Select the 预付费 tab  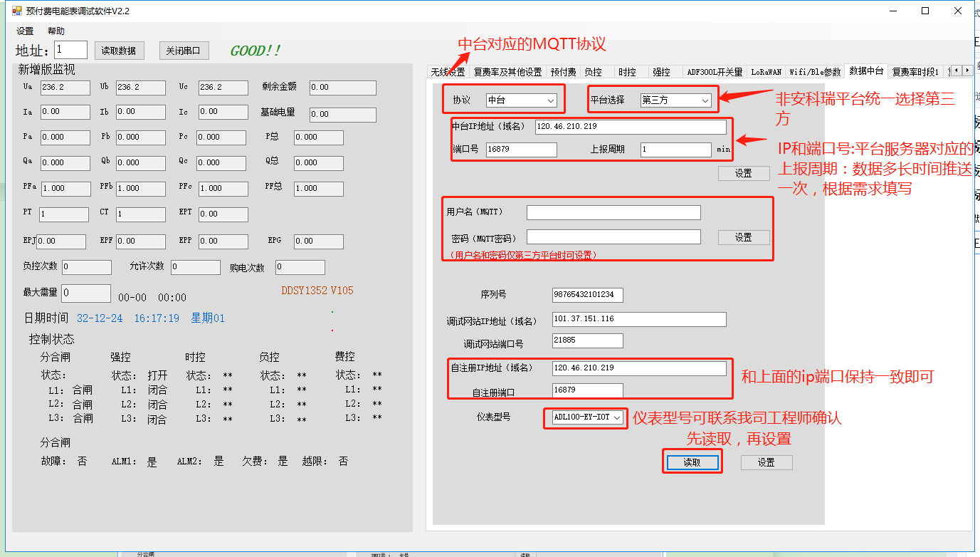(563, 72)
